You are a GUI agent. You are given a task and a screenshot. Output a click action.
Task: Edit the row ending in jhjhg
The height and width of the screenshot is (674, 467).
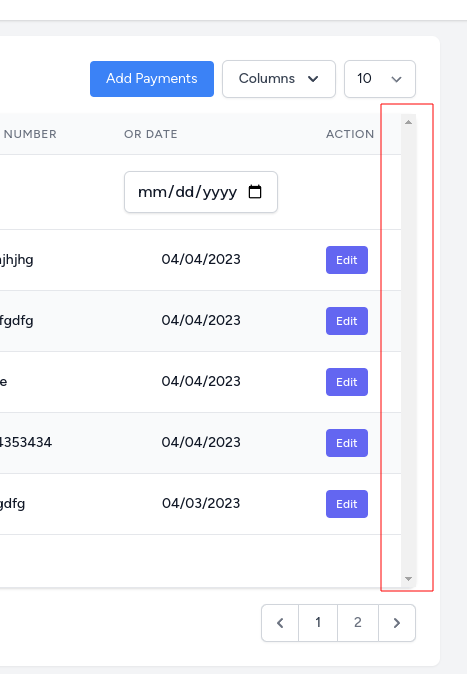pyautogui.click(x=347, y=260)
